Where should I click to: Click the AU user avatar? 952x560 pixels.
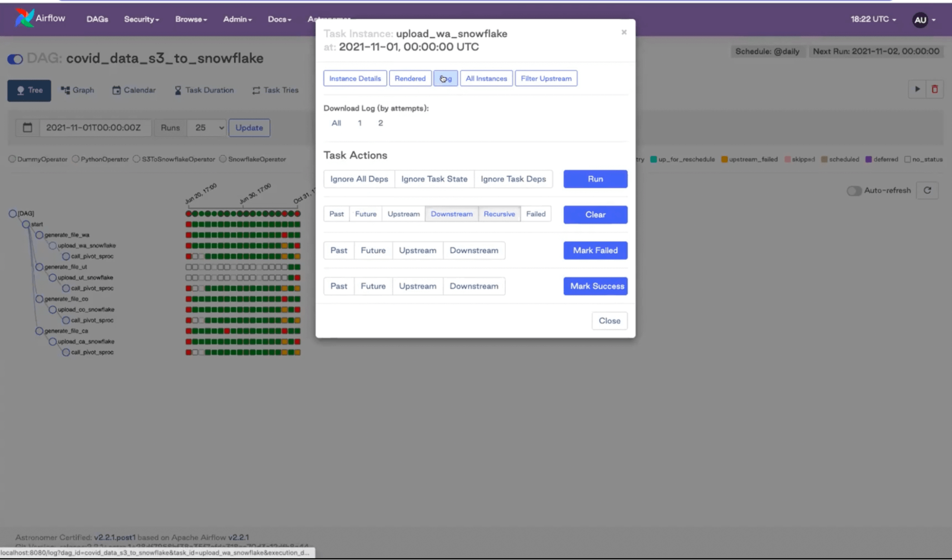[x=920, y=20]
